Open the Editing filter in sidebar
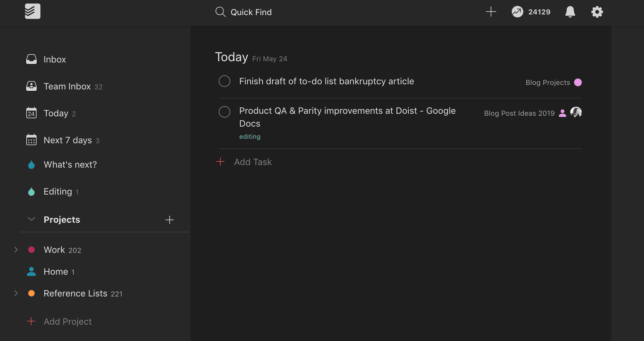This screenshot has width=644, height=341. [58, 192]
